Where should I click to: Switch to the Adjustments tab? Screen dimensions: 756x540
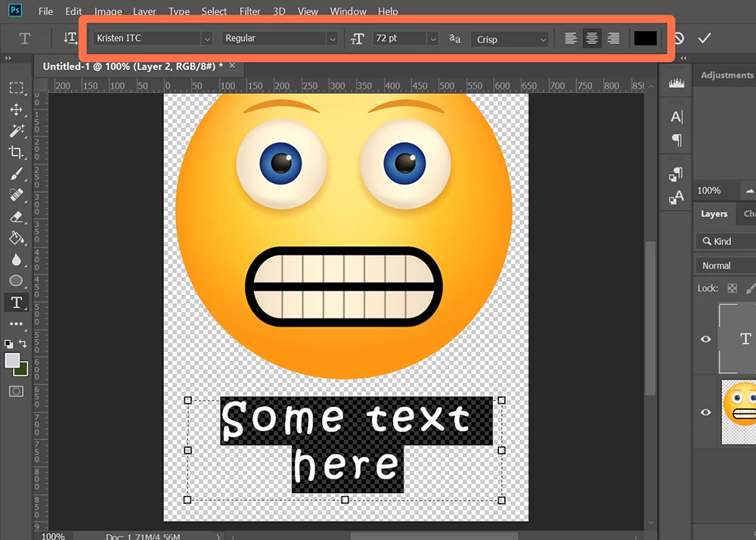(727, 75)
